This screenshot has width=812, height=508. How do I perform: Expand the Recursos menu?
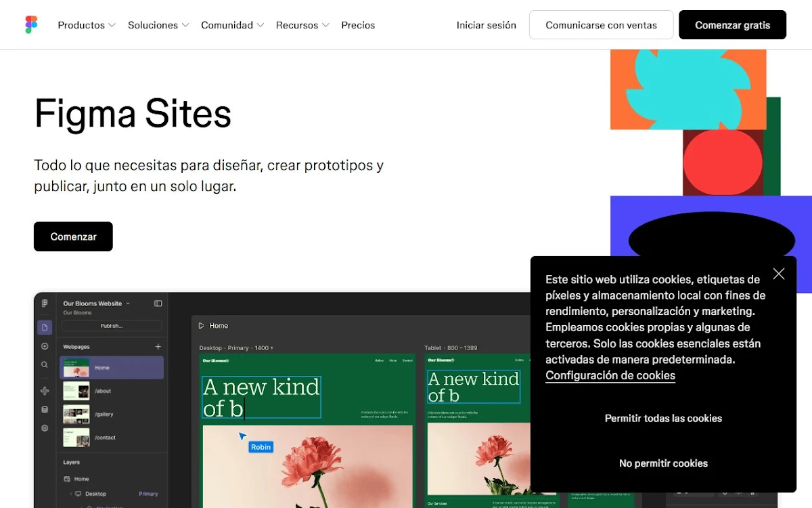[x=302, y=25]
